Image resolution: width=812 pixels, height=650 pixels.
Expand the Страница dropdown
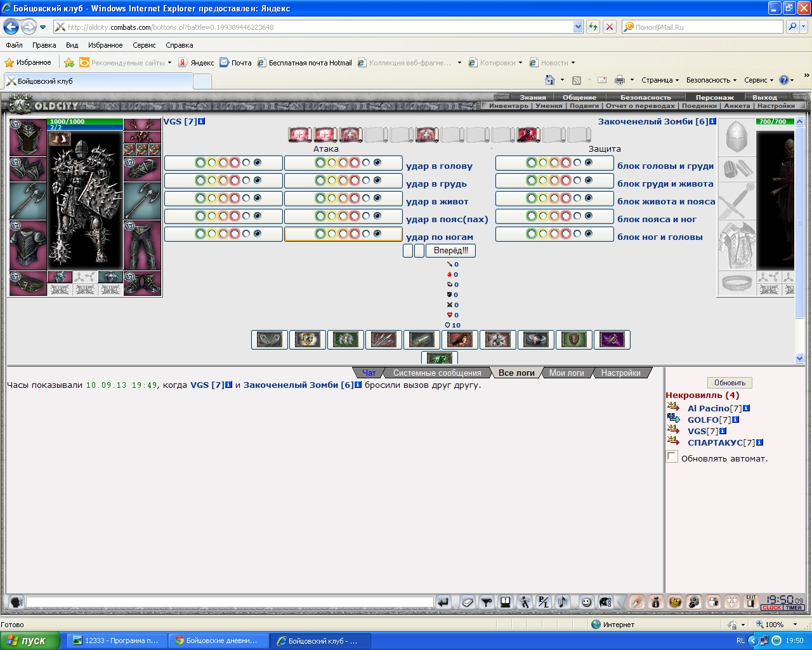tap(660, 80)
